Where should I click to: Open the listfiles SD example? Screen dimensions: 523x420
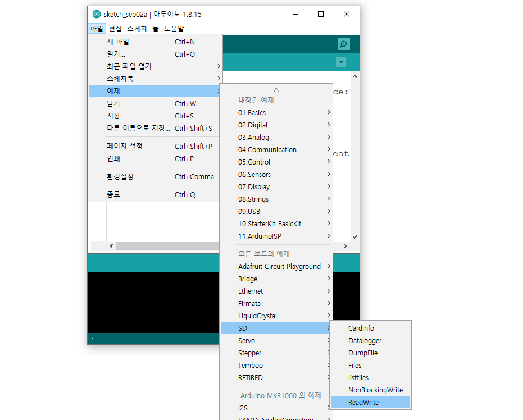click(370, 377)
